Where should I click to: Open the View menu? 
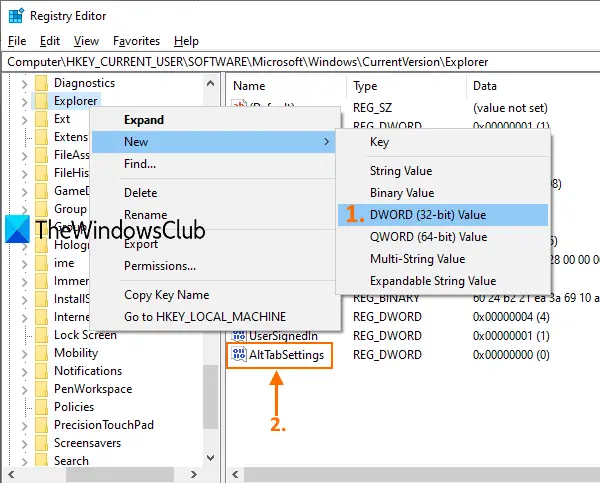coord(86,41)
